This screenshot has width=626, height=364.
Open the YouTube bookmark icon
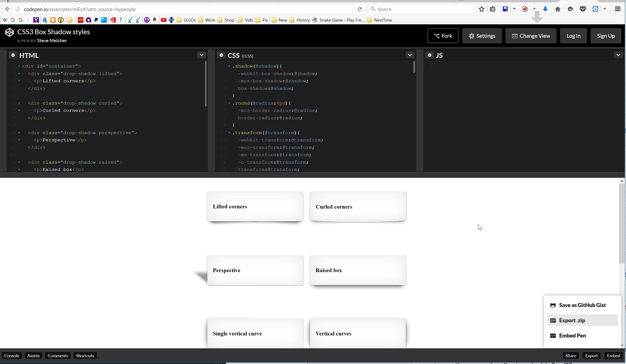(x=164, y=20)
